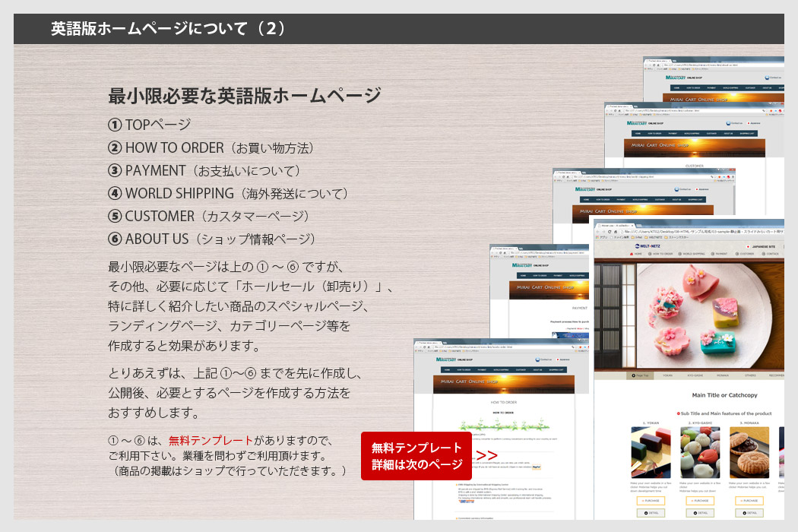This screenshot has height=532, width=798.
Task: Select the MONAKA category tab
Action: [x=723, y=375]
